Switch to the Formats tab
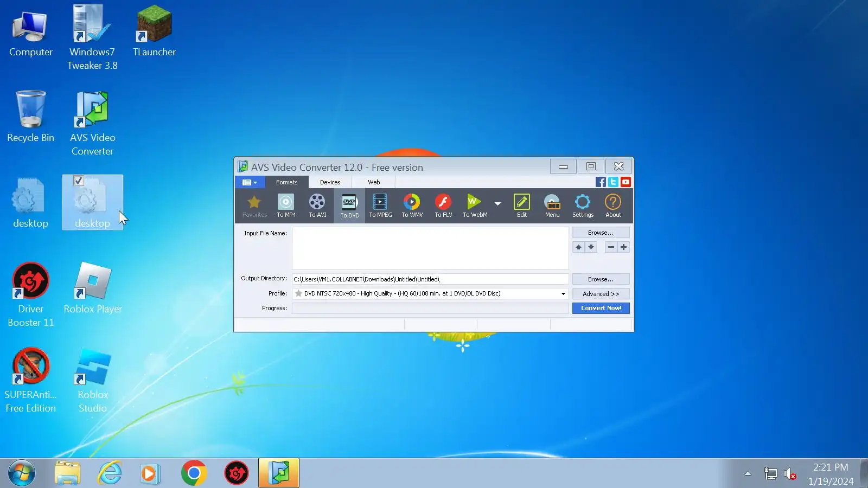This screenshot has height=488, width=868. pyautogui.click(x=286, y=182)
